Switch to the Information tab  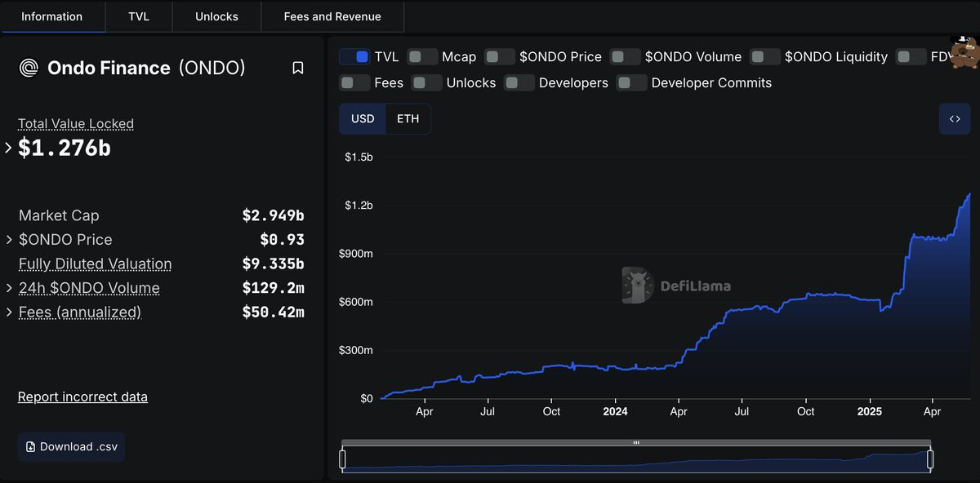tap(52, 16)
